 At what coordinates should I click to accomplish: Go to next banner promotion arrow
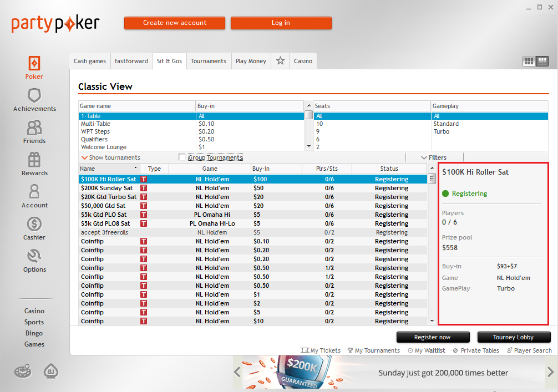(x=551, y=373)
